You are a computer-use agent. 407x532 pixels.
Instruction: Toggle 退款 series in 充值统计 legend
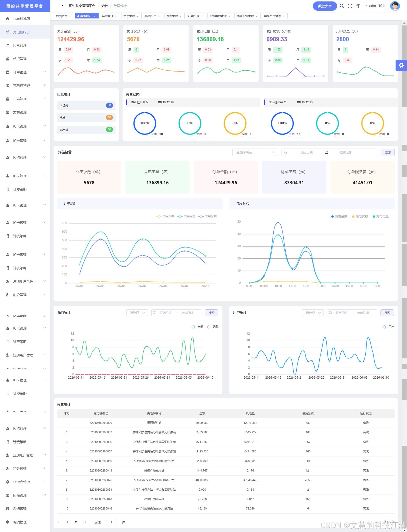pos(212,327)
